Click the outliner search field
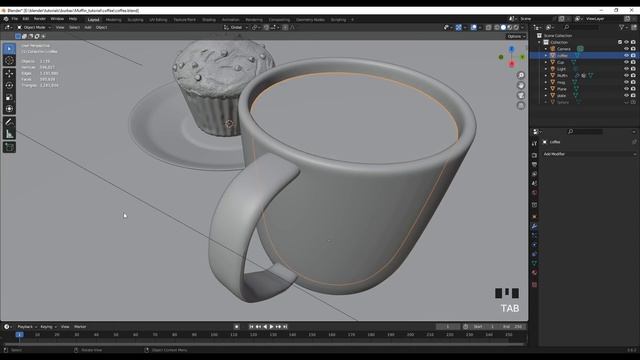The width and height of the screenshot is (640, 360). (582, 27)
